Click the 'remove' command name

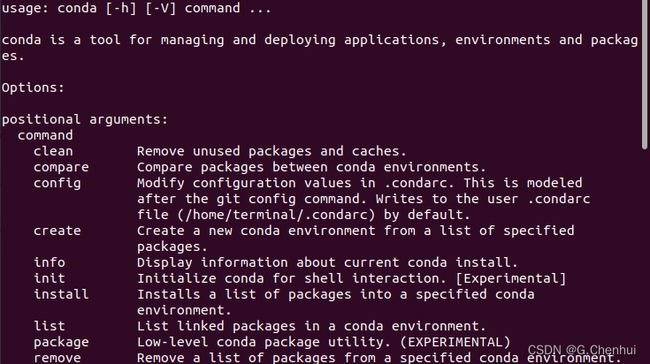(57, 358)
